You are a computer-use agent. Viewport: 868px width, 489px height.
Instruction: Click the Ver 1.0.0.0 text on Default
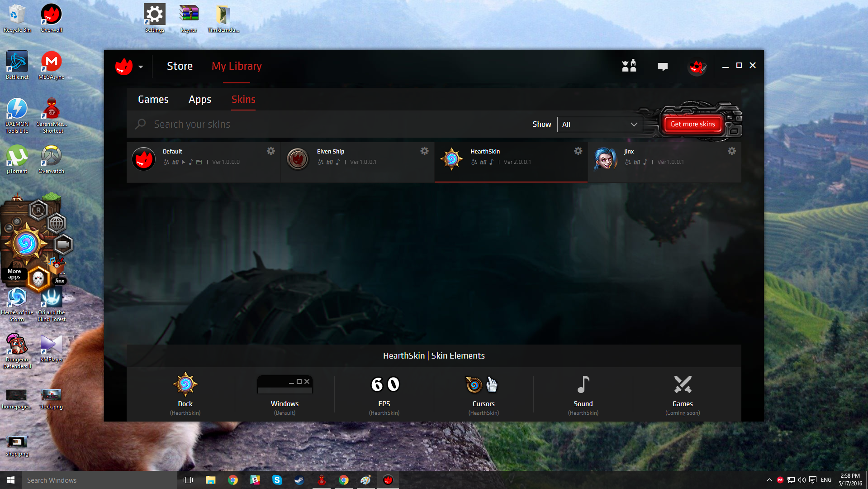[226, 162]
